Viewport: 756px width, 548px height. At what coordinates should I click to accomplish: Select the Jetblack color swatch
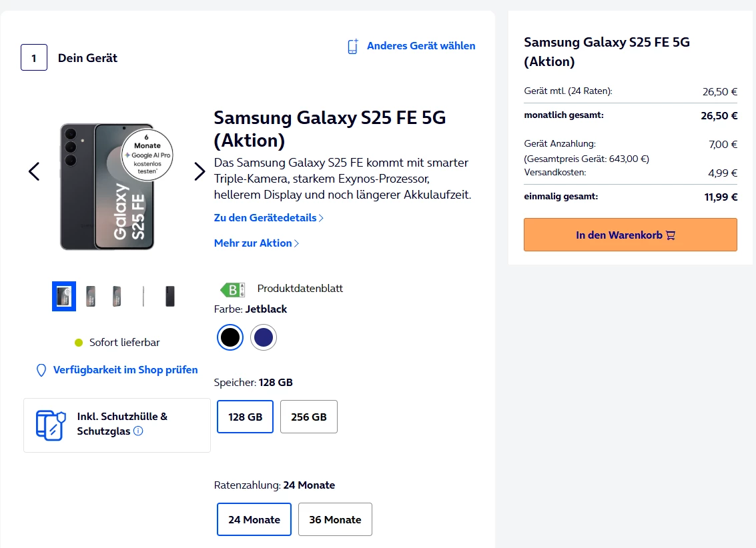[230, 338]
